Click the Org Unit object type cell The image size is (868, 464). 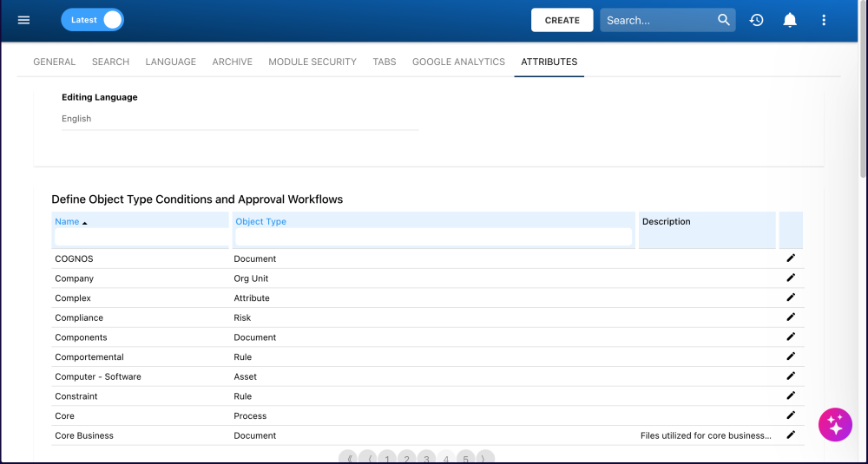point(251,278)
